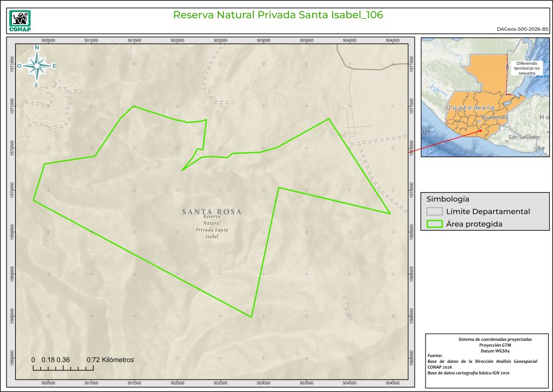Click the document code DAGeos-500-2026-BS

[522, 29]
